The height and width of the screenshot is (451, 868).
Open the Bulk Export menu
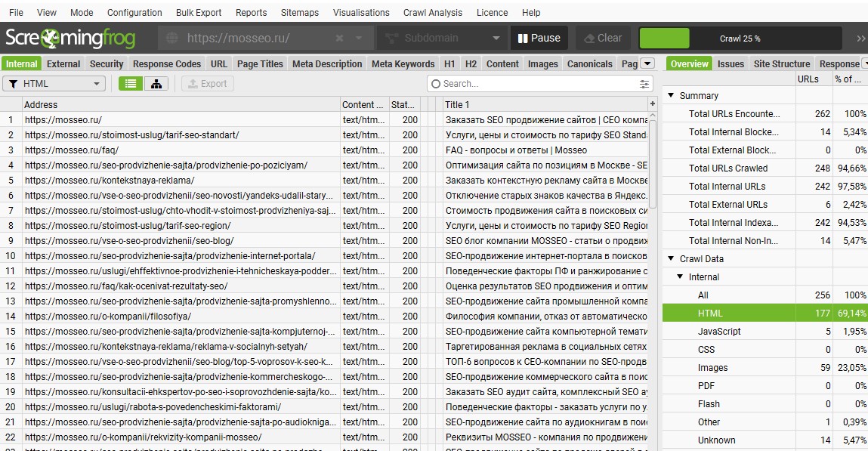click(x=199, y=12)
